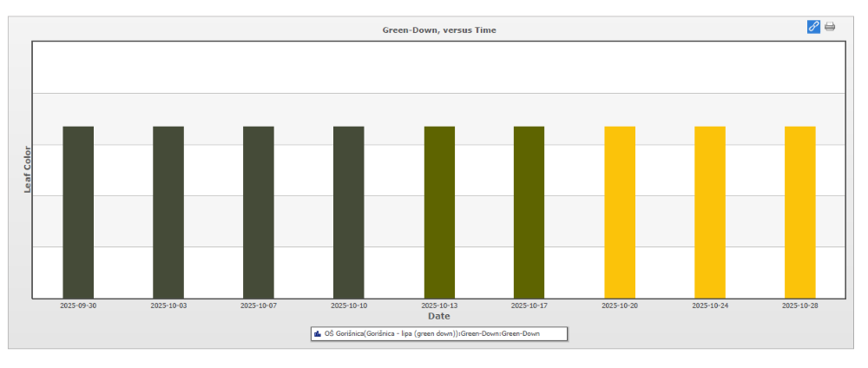868x368 pixels.
Task: Click the Leaf Color axis label
Action: [27, 168]
